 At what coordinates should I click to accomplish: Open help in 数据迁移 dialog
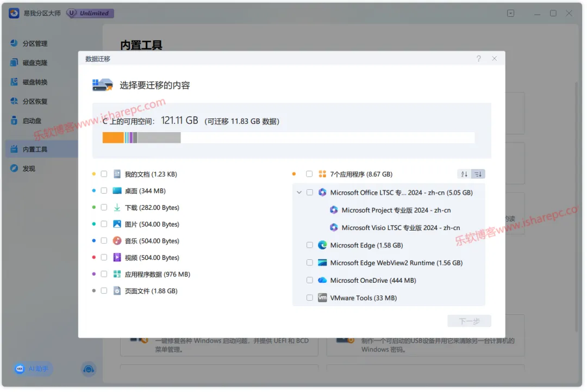pyautogui.click(x=479, y=59)
